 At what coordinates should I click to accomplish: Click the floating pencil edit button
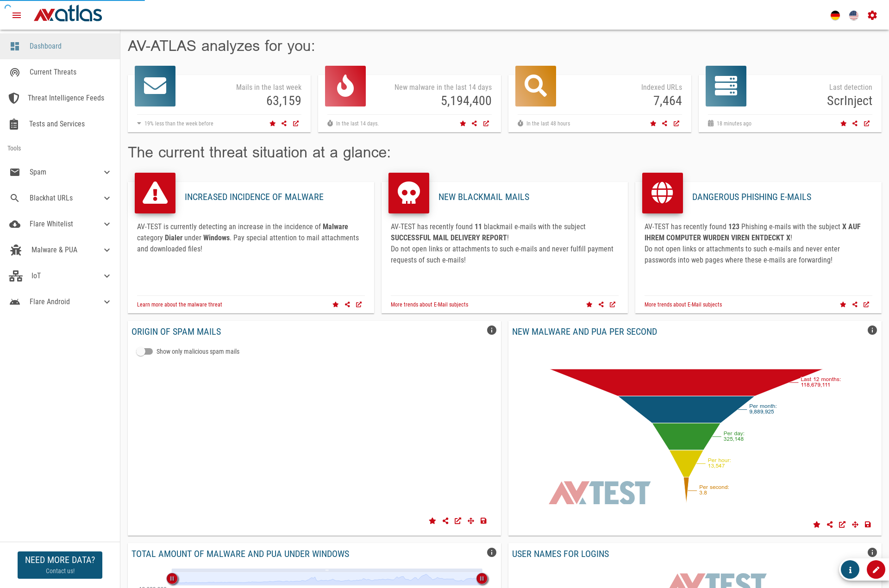[876, 570]
